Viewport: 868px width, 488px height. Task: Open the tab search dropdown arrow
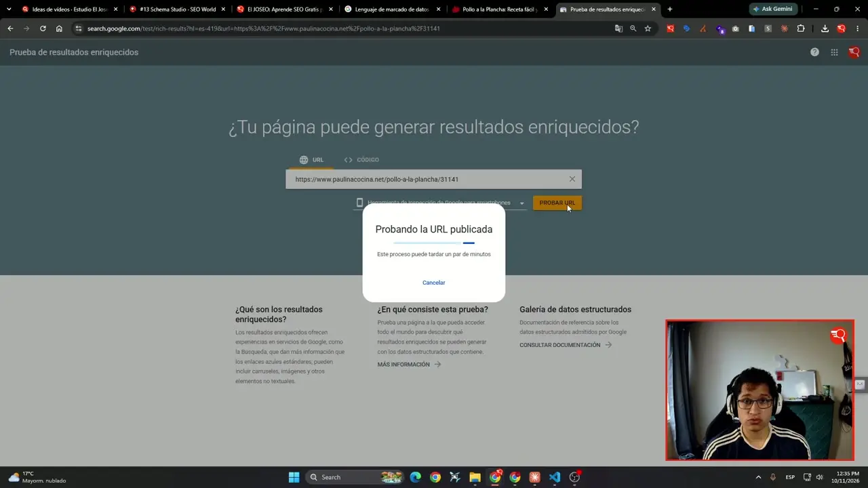(9, 9)
